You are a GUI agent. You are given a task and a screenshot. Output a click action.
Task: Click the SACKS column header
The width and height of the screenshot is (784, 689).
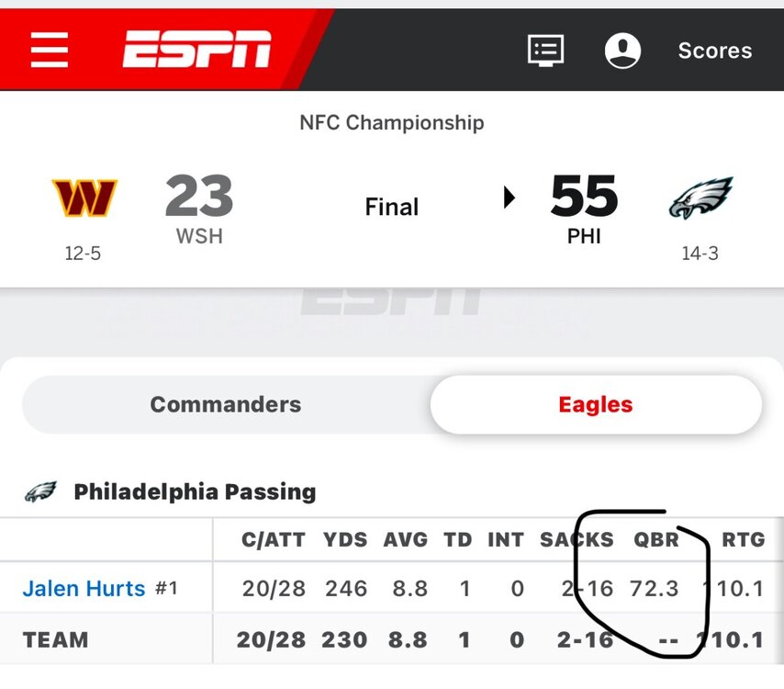click(x=577, y=540)
